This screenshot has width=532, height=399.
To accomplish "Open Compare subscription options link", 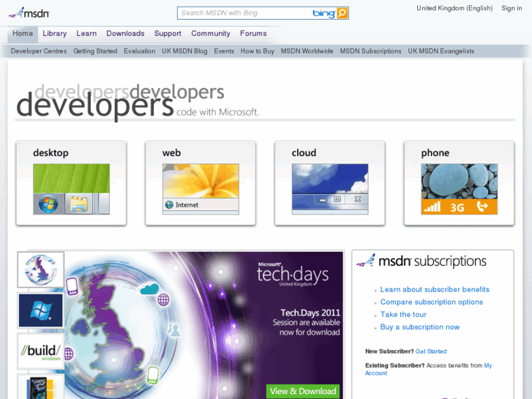I will tap(432, 302).
